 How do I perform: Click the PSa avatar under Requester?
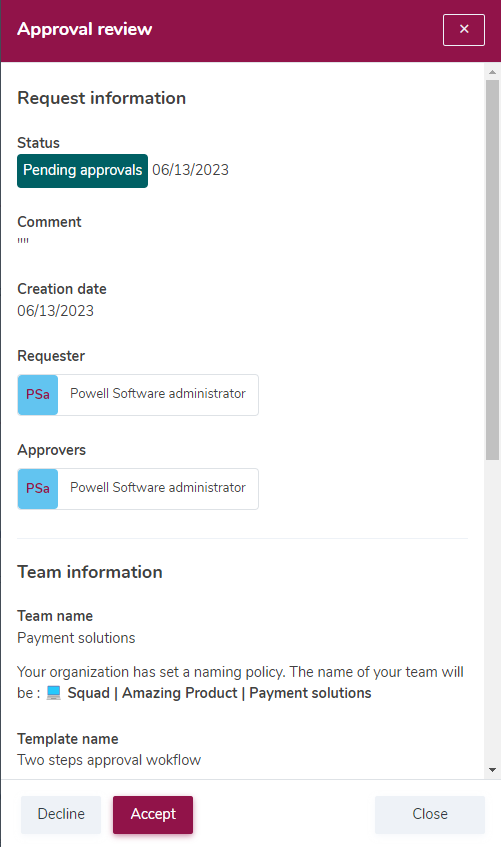click(x=38, y=395)
